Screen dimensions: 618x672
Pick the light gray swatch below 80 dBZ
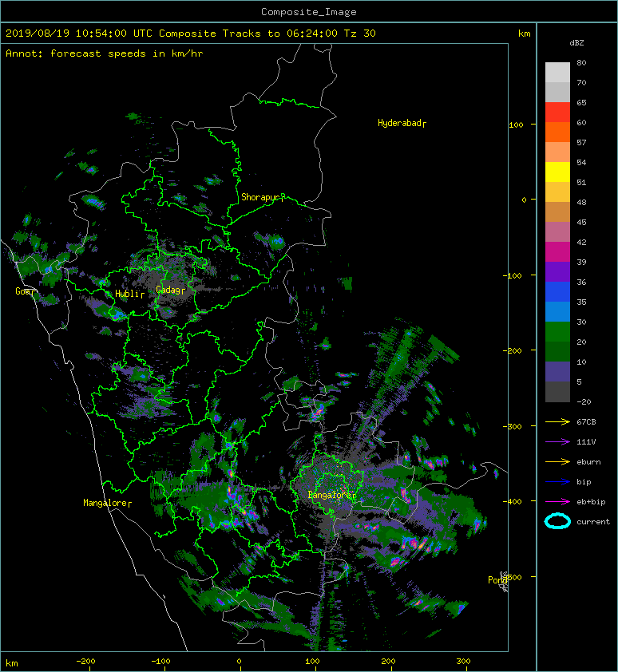coord(557,73)
